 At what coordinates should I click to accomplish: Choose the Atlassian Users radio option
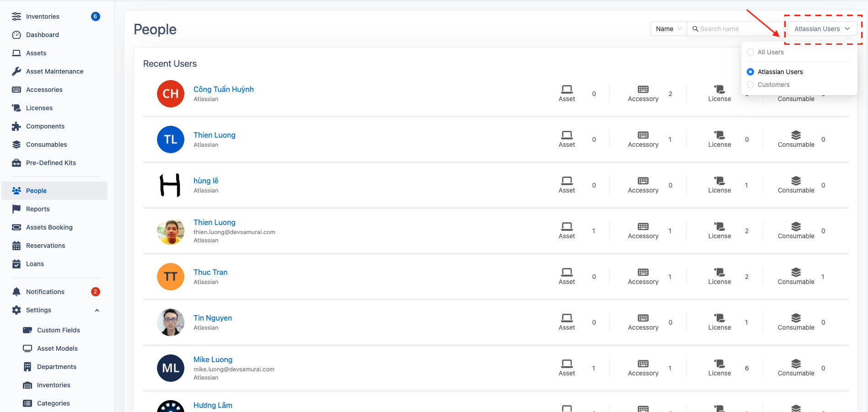tap(750, 72)
